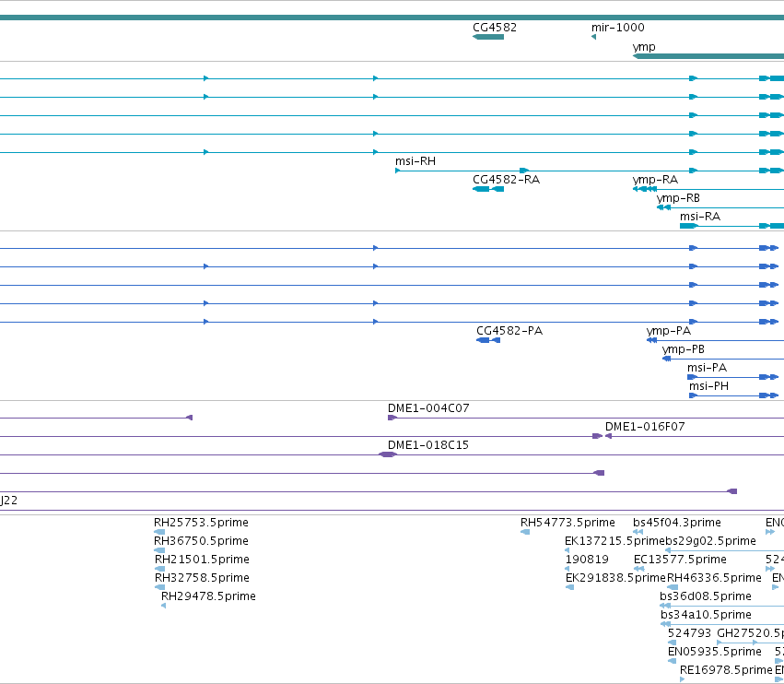Select the RH29478.5prime EST label
The height and width of the screenshot is (684, 784).
(x=208, y=597)
